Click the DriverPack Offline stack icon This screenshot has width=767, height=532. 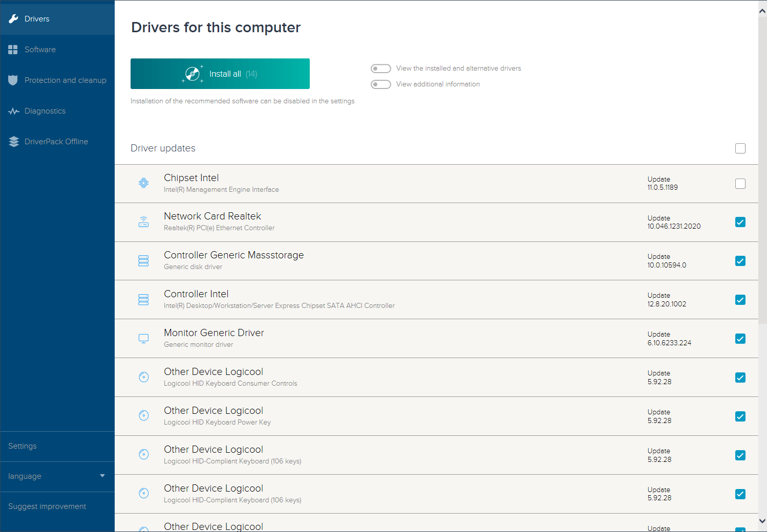tap(13, 141)
